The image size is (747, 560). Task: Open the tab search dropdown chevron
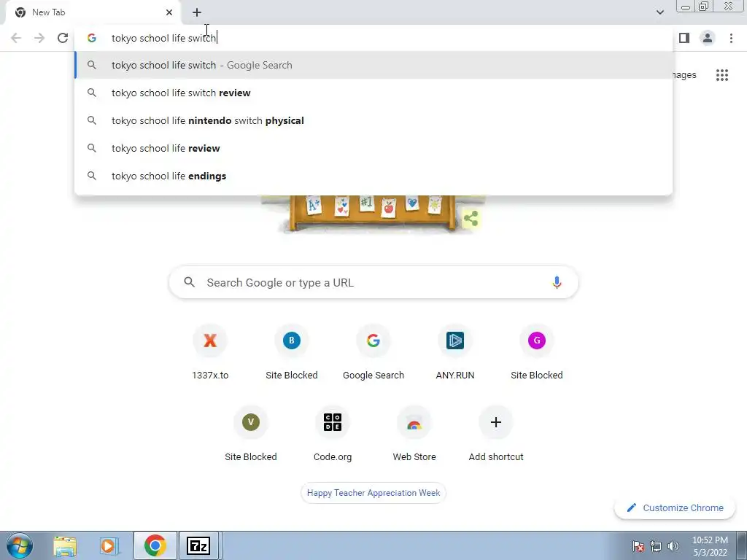[659, 12]
